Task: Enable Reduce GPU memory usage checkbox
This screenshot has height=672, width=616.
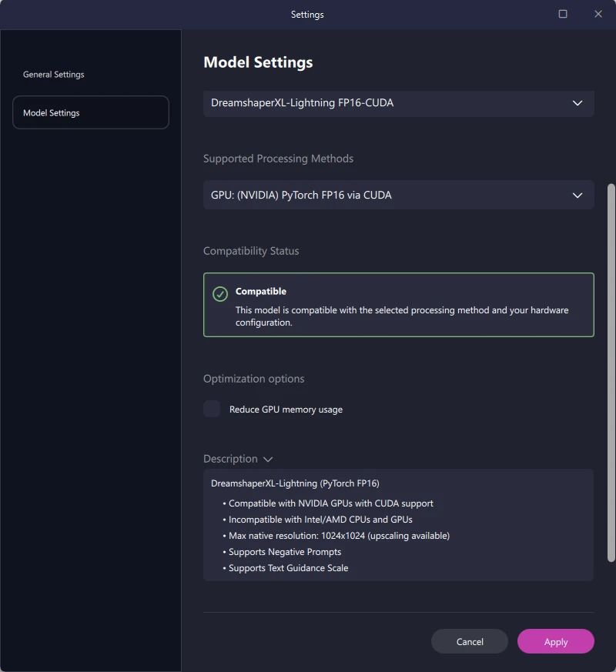Action: click(212, 409)
